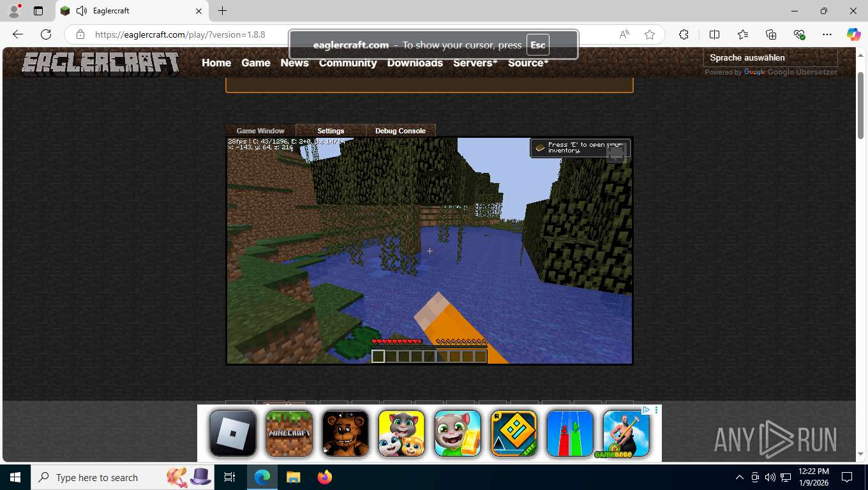868x490 pixels.
Task: Open the Downloads page
Action: 415,63
